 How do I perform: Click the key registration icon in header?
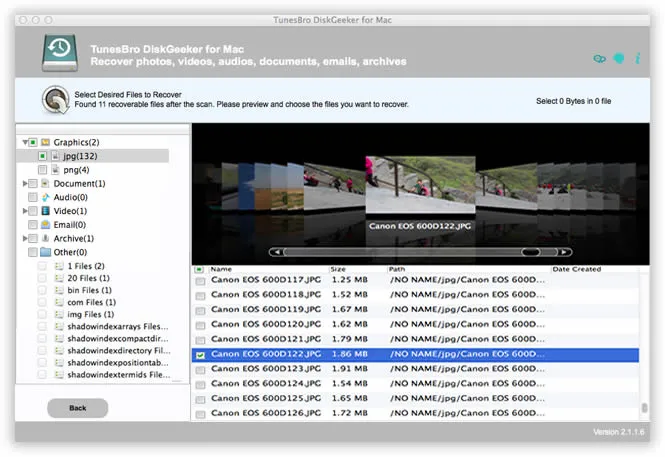point(600,58)
